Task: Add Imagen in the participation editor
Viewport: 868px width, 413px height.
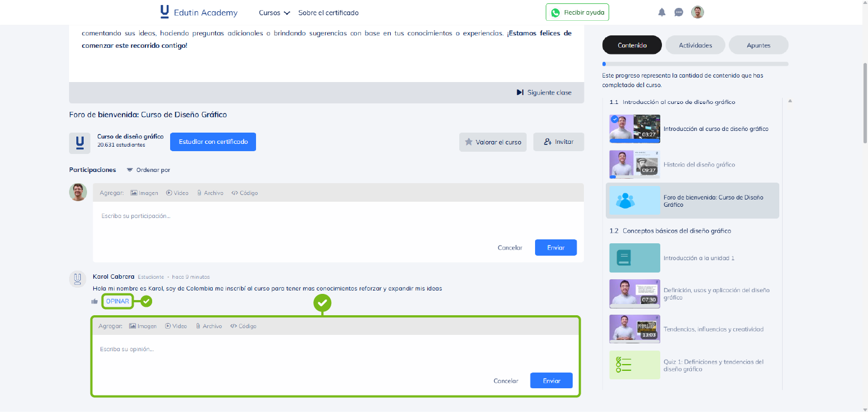Action: pyautogui.click(x=144, y=193)
